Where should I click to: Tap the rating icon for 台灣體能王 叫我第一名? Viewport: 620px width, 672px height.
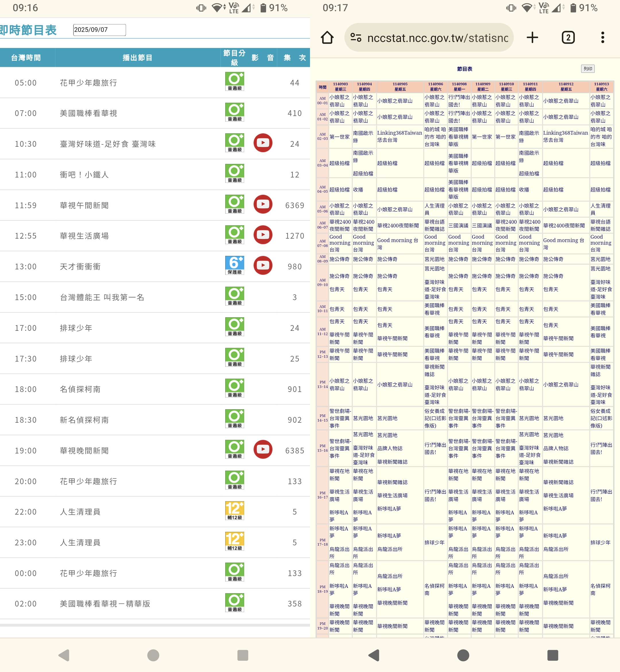coord(235,296)
